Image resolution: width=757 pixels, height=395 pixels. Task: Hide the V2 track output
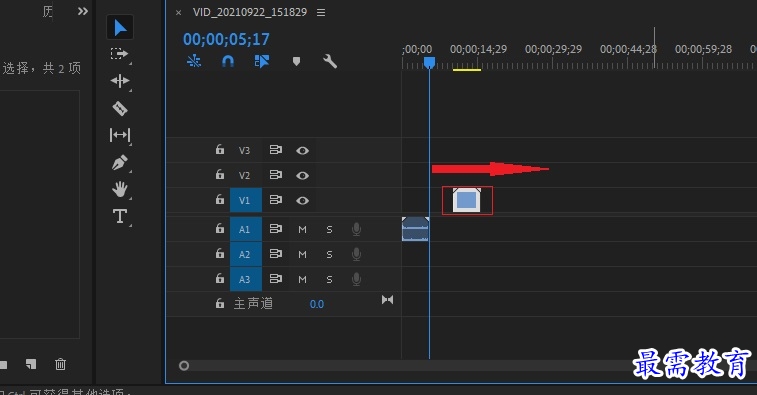[x=302, y=175]
